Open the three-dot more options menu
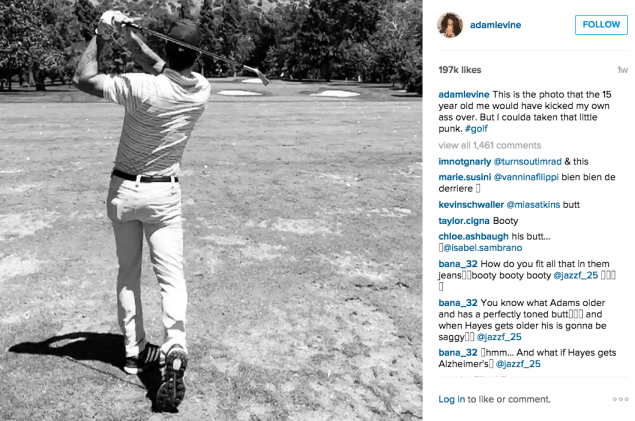Image resolution: width=635 pixels, height=421 pixels. click(620, 399)
